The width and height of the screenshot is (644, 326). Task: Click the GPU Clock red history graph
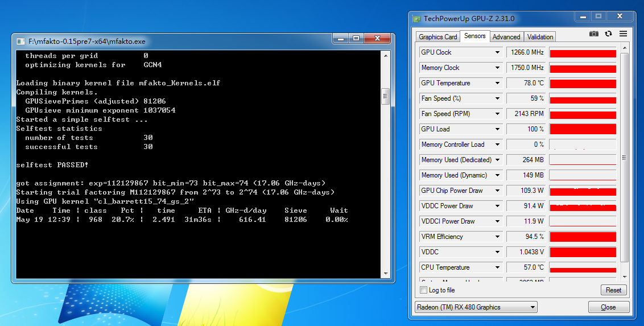pos(583,52)
